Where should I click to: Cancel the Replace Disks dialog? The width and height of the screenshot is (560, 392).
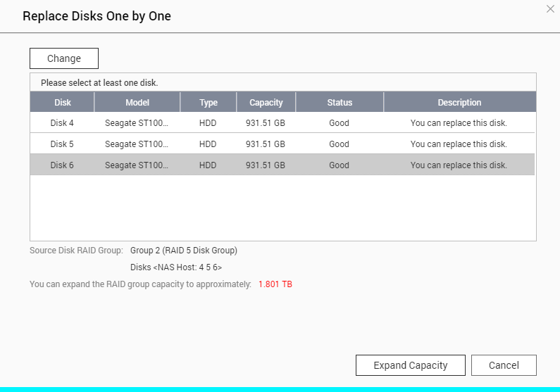tap(504, 365)
